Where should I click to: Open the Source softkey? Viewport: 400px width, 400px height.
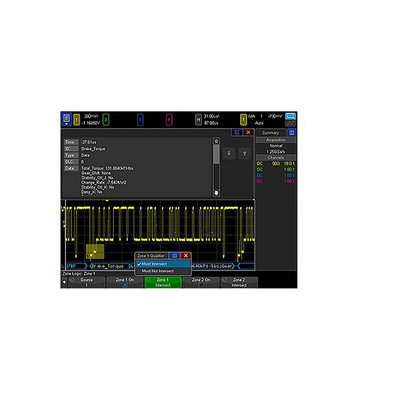87,282
